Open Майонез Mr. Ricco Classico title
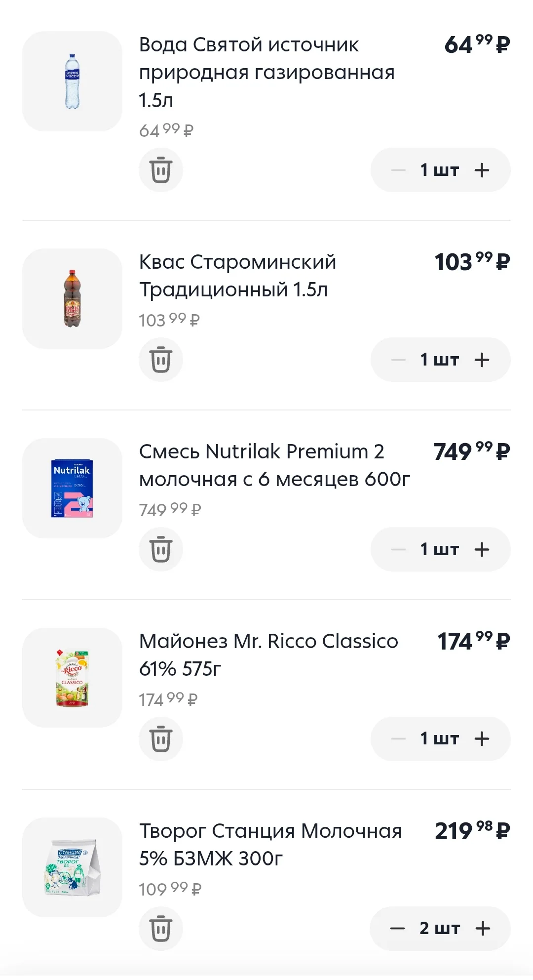This screenshot has width=533, height=980. 268,655
